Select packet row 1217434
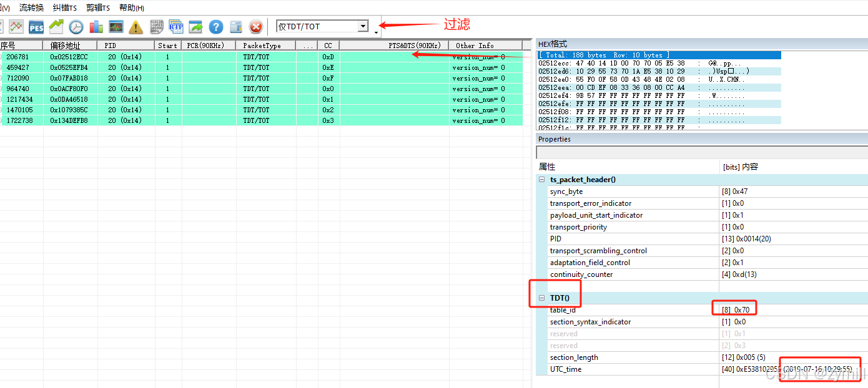The width and height of the screenshot is (868, 388). click(262, 99)
